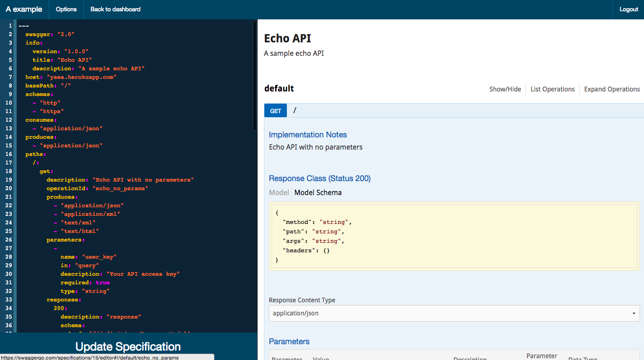Click 'Echo API with no parameters' note text
The height and width of the screenshot is (360, 644).
click(316, 147)
